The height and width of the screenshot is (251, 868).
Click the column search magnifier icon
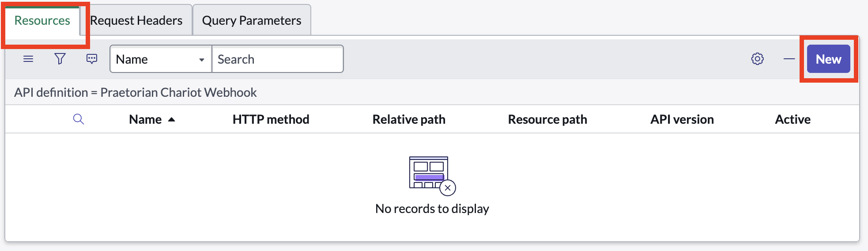pyautogui.click(x=79, y=119)
